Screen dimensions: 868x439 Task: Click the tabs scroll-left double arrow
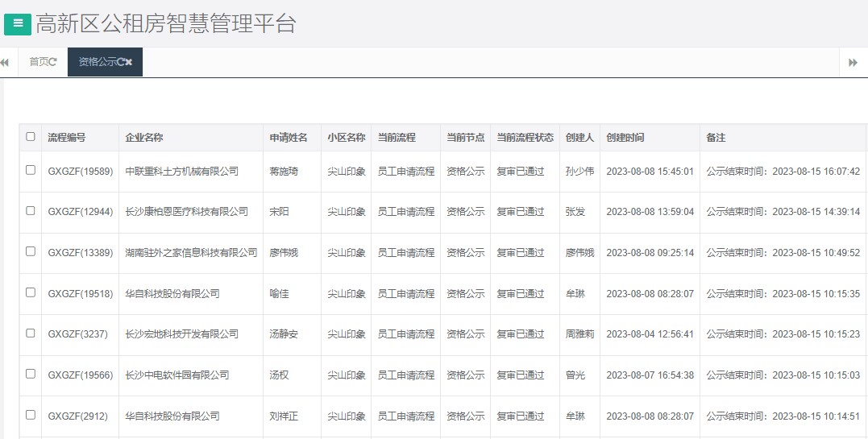click(4, 62)
